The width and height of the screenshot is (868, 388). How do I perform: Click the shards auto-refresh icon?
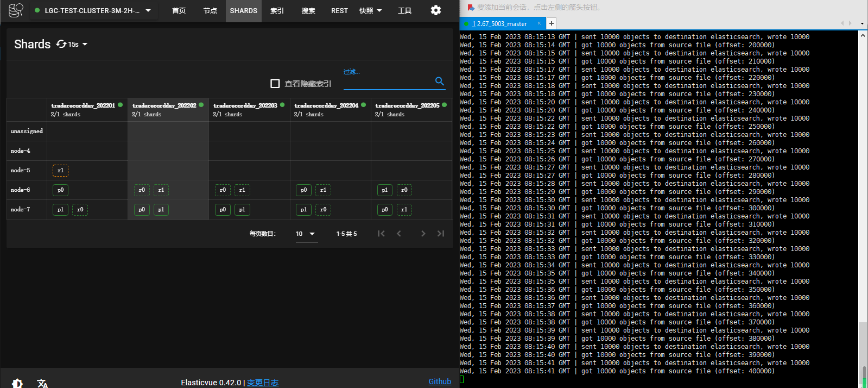61,44
